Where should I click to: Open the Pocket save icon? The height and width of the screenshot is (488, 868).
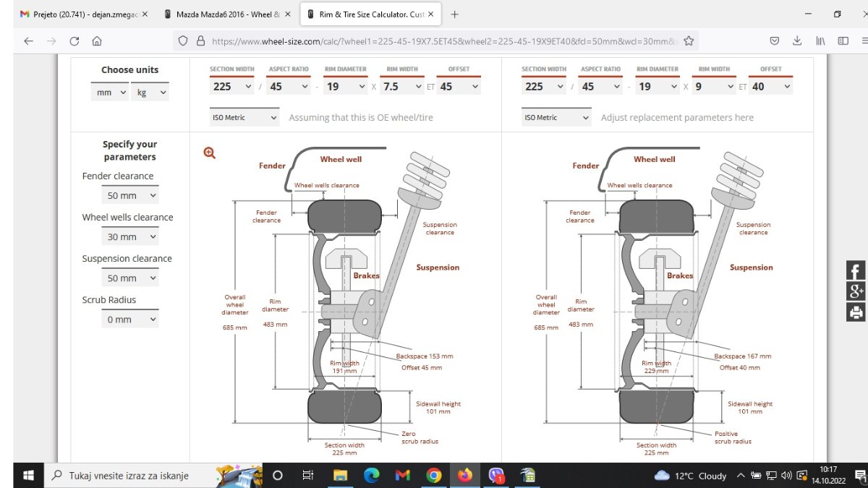(x=774, y=41)
